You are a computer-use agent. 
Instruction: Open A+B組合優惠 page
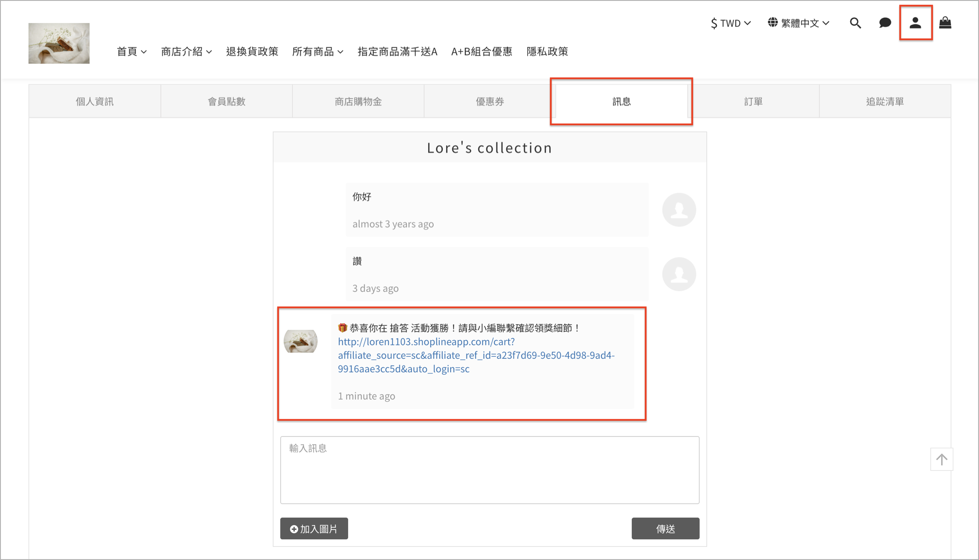(x=482, y=51)
